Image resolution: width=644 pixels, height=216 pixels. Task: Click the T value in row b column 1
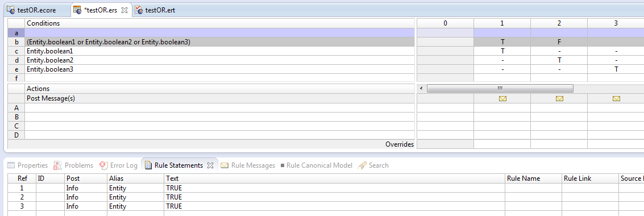pyautogui.click(x=502, y=42)
